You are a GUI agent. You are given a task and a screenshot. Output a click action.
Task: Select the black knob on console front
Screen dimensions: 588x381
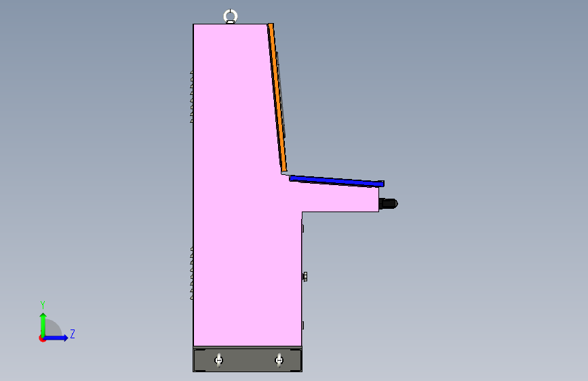pos(389,203)
